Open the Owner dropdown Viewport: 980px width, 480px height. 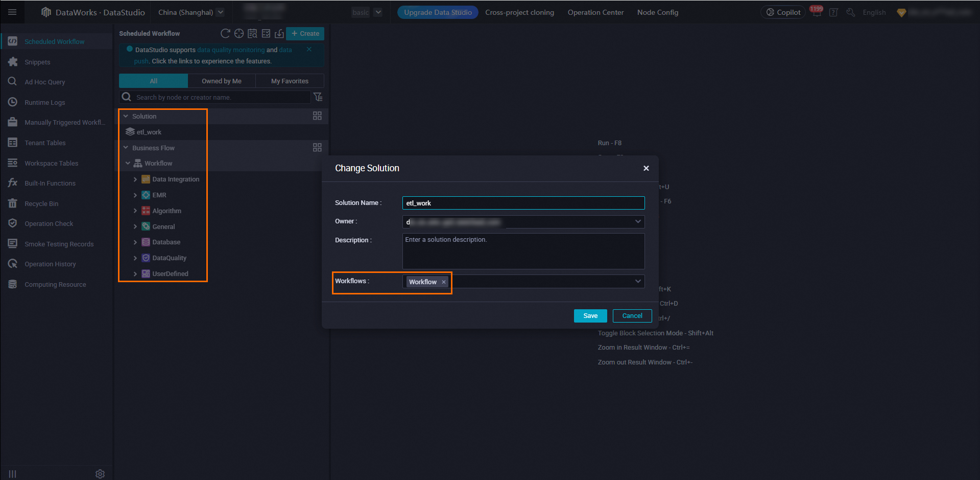tap(637, 222)
